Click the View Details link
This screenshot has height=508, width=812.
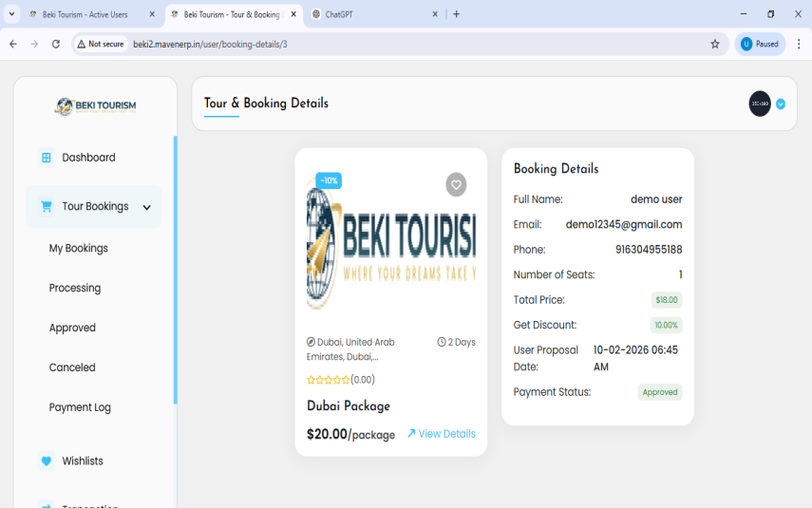pyautogui.click(x=442, y=434)
